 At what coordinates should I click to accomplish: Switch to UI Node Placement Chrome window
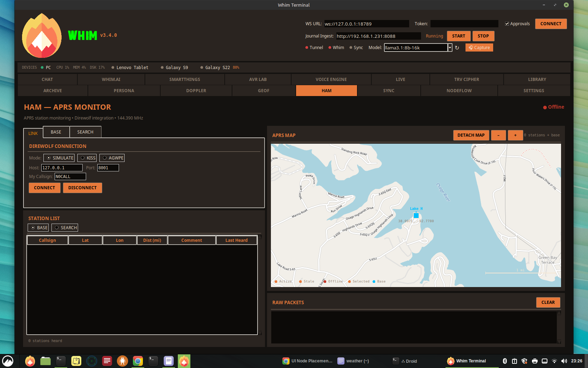(x=307, y=361)
